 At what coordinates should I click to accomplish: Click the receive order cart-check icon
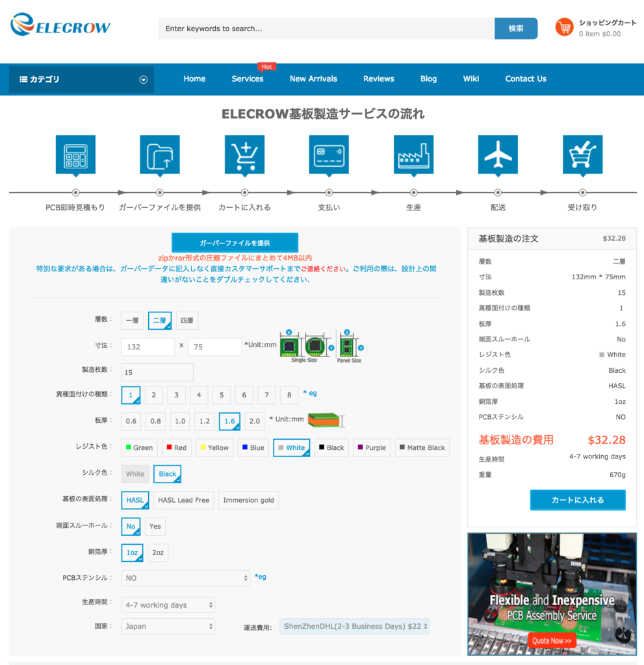click(x=582, y=155)
